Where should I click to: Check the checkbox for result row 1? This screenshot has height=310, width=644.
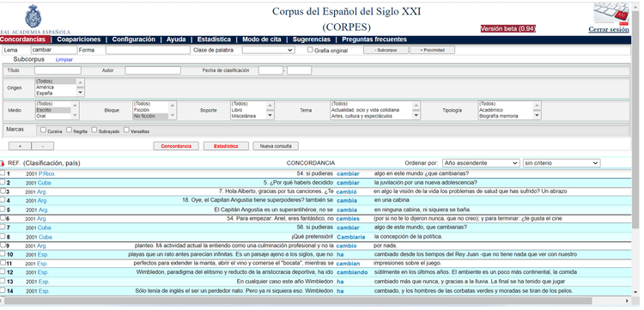point(3,173)
